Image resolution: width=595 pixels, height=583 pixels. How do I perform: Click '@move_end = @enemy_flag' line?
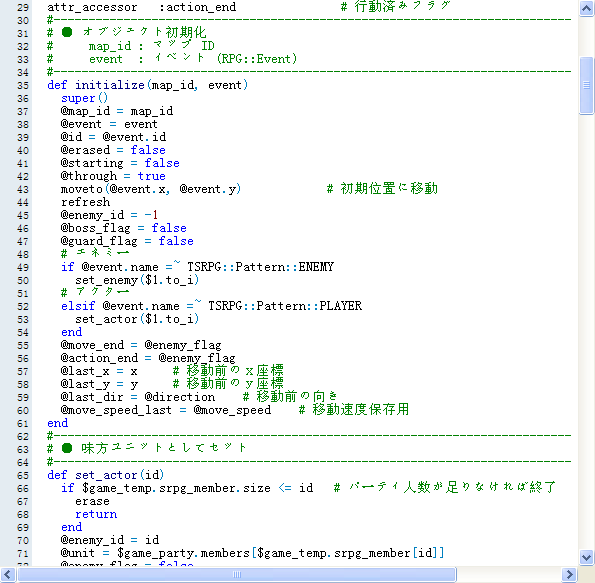[x=141, y=345]
